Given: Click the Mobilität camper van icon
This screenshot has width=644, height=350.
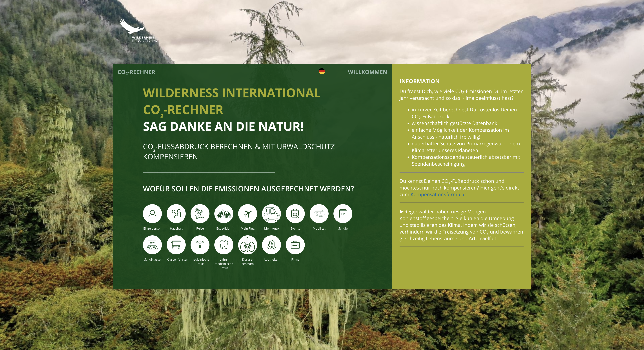Looking at the screenshot, I should (x=319, y=214).
